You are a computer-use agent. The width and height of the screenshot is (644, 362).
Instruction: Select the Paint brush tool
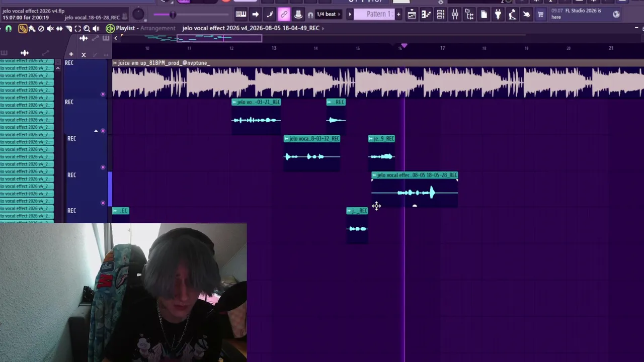[32, 29]
